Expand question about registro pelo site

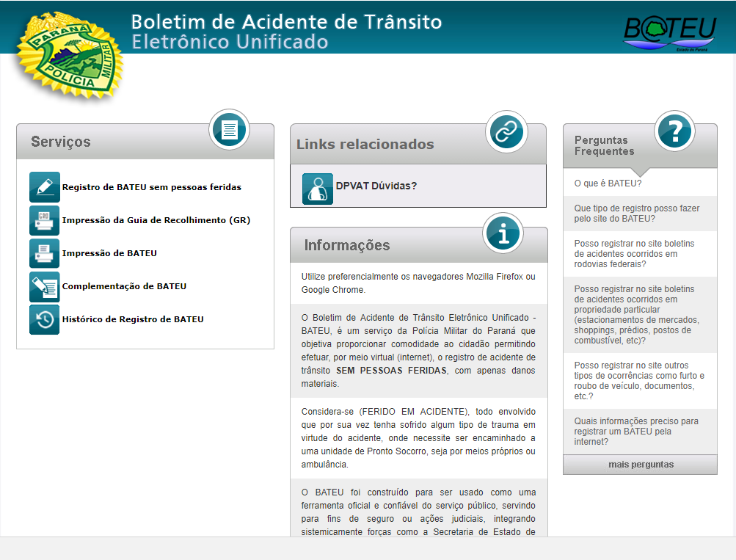[636, 214]
